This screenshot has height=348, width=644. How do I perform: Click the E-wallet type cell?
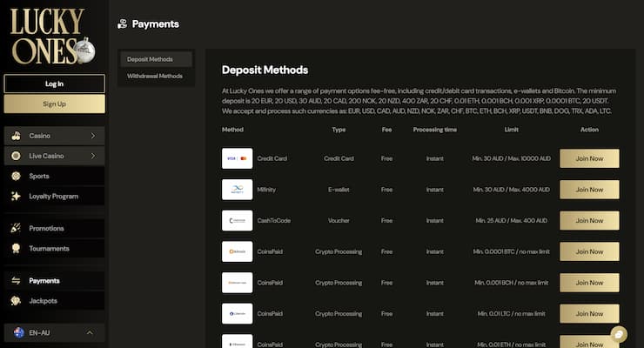pos(339,190)
